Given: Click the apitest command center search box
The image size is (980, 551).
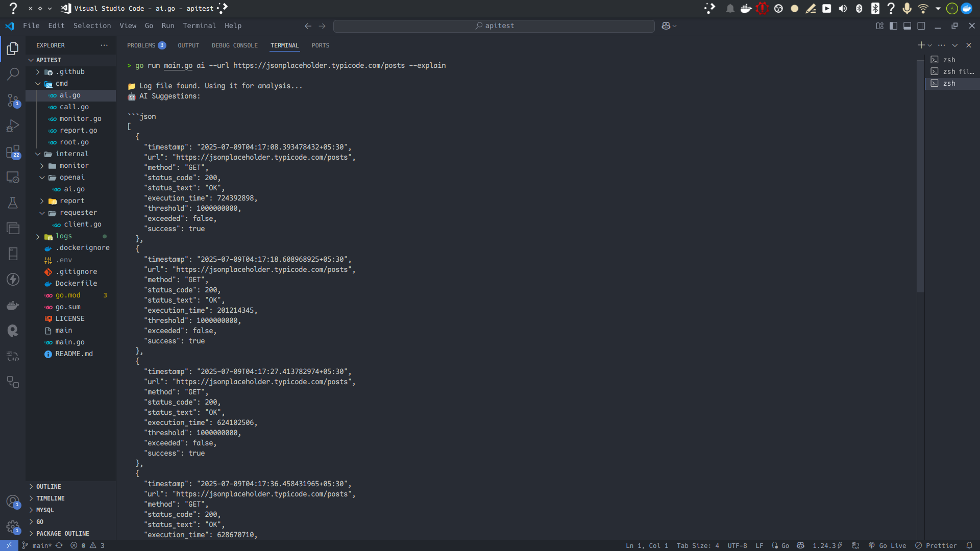Looking at the screenshot, I should pyautogui.click(x=494, y=26).
